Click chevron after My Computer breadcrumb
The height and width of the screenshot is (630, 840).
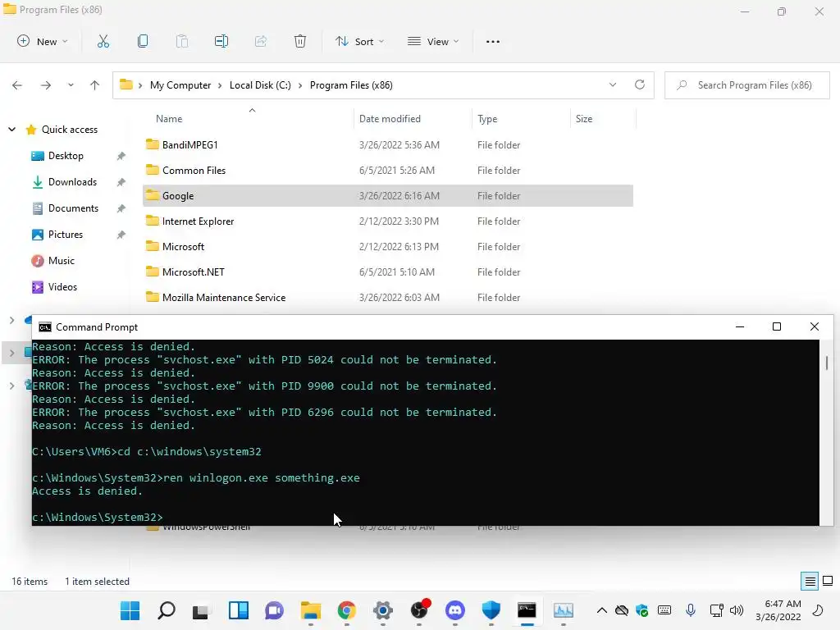tap(220, 85)
